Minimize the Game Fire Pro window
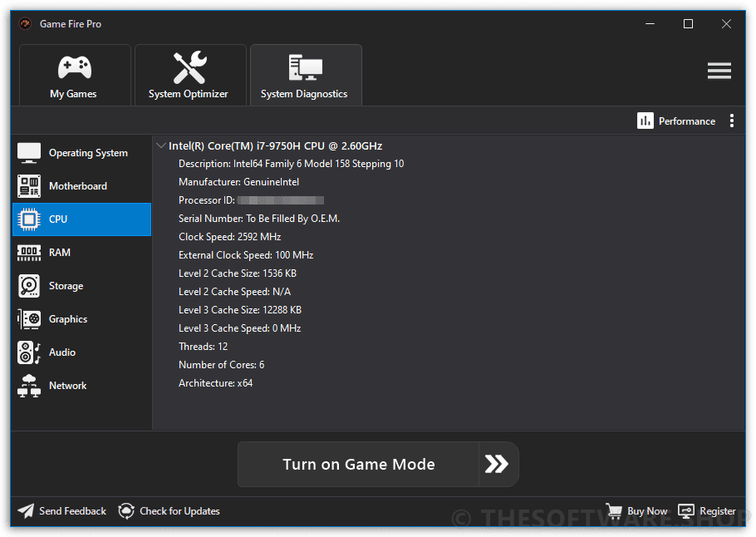The image size is (756, 537). tap(650, 23)
